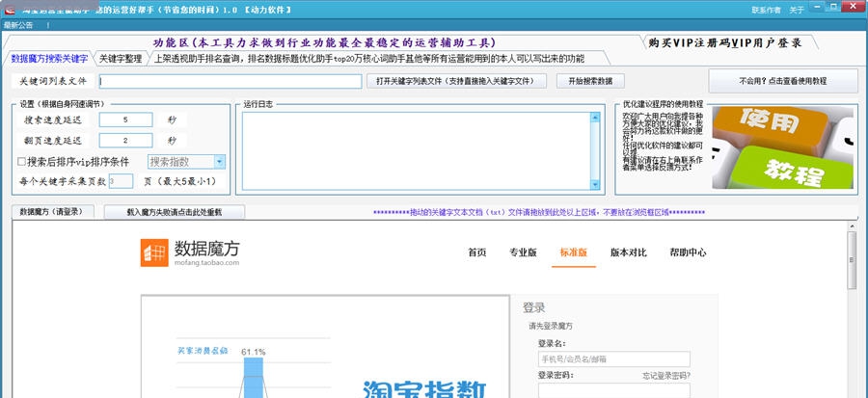
Task: Open 首页 link on 数据魔方 page
Action: pos(477,252)
